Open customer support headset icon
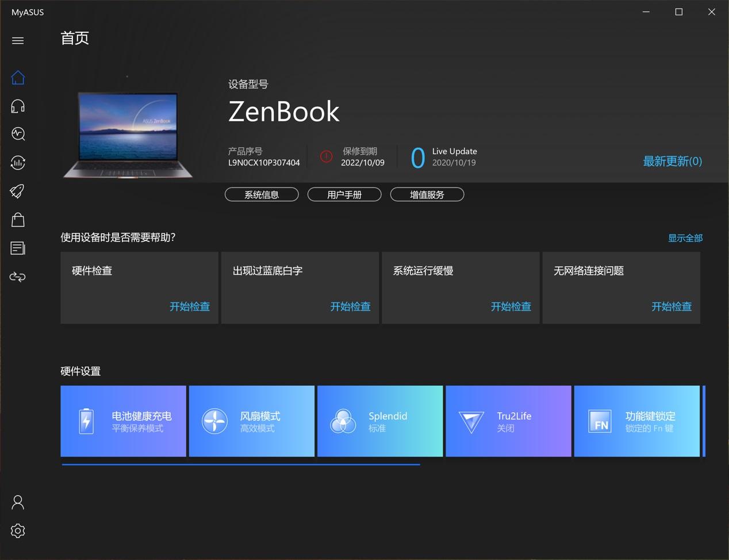Screen dimensions: 729x560 [x=18, y=106]
